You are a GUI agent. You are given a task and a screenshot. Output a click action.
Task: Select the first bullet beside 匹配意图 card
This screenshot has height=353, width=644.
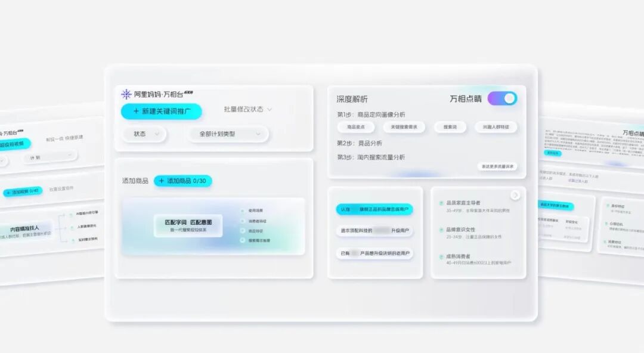243,210
